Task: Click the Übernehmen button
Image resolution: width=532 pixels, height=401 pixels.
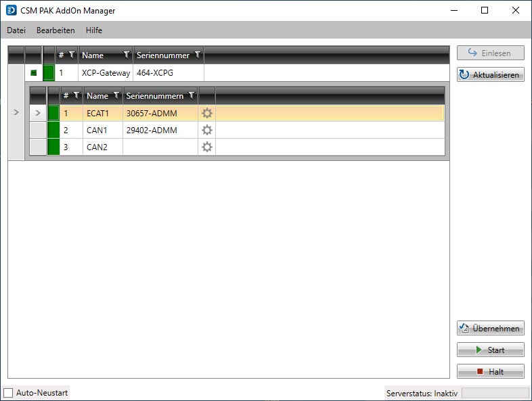Action: tap(490, 328)
